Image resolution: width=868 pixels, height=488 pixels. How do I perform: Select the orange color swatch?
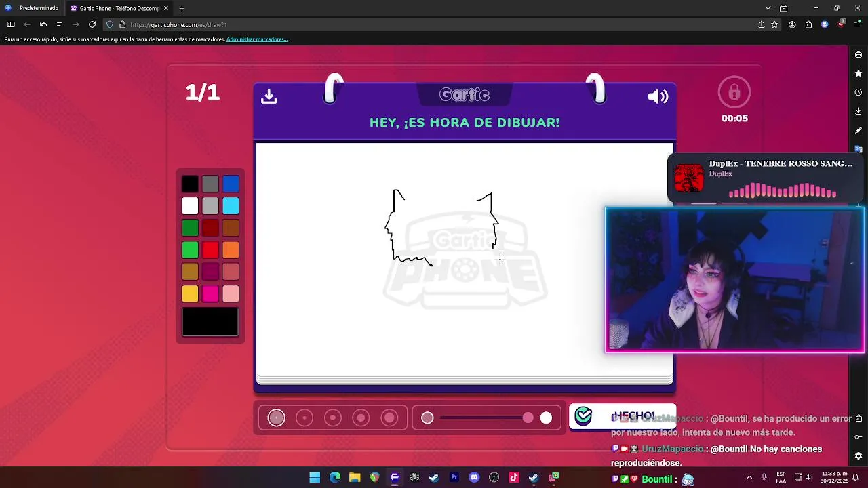point(231,249)
